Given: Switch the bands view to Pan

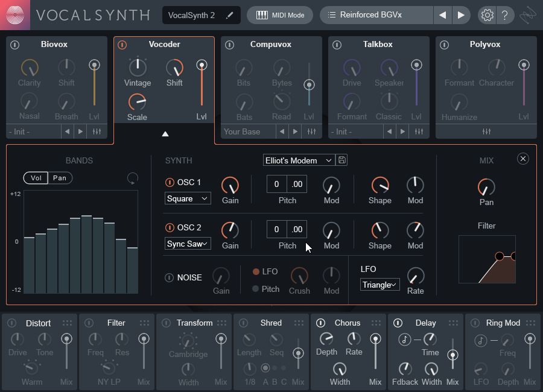Looking at the screenshot, I should tap(60, 178).
